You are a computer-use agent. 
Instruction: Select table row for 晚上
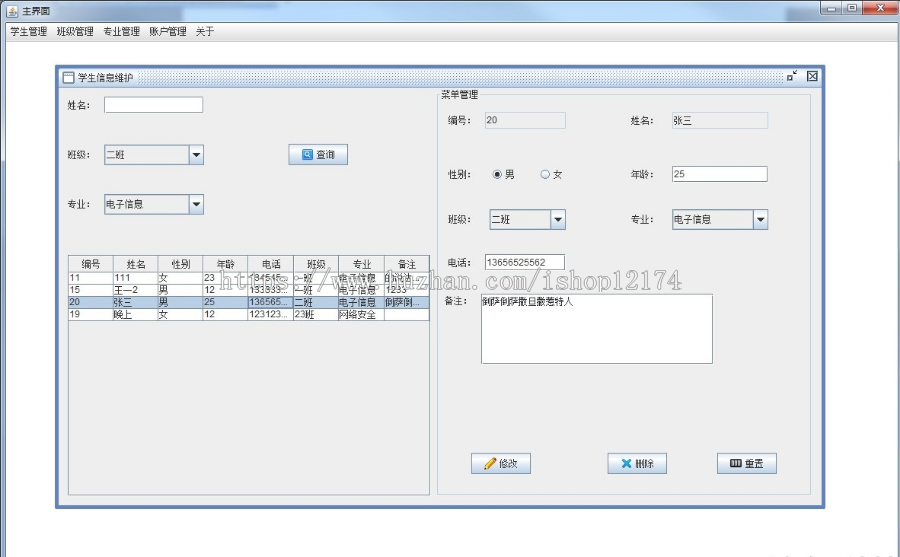(x=249, y=315)
